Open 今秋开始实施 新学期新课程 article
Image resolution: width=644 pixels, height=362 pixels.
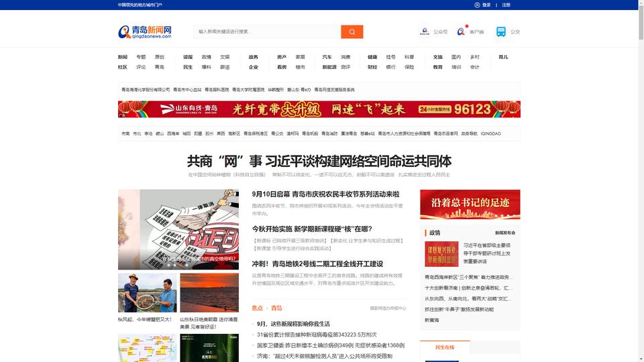coord(312,229)
